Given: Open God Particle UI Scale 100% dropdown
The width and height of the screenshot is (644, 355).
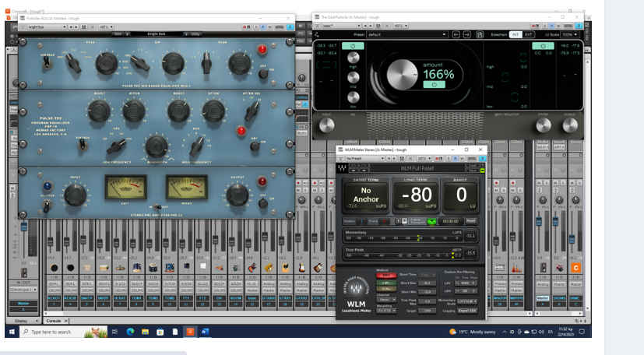Looking at the screenshot, I should pos(570,34).
